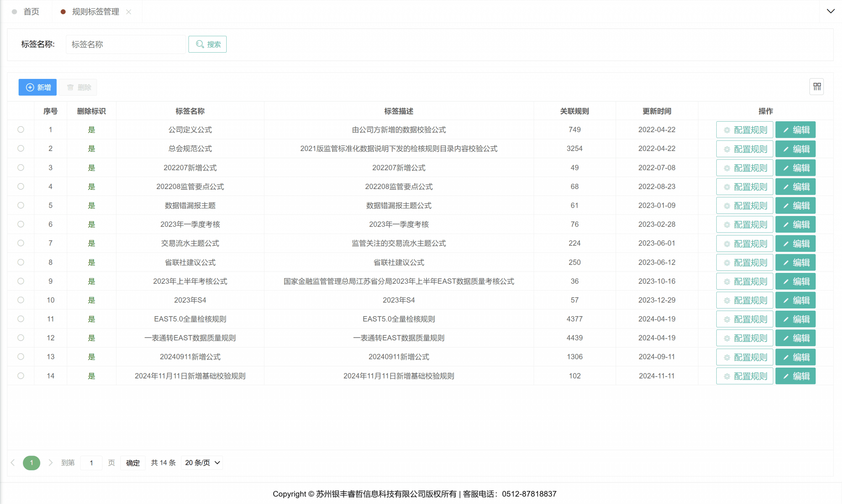The image size is (842, 504).
Task: Open the 20 条/页 page size dropdown
Action: tap(202, 463)
